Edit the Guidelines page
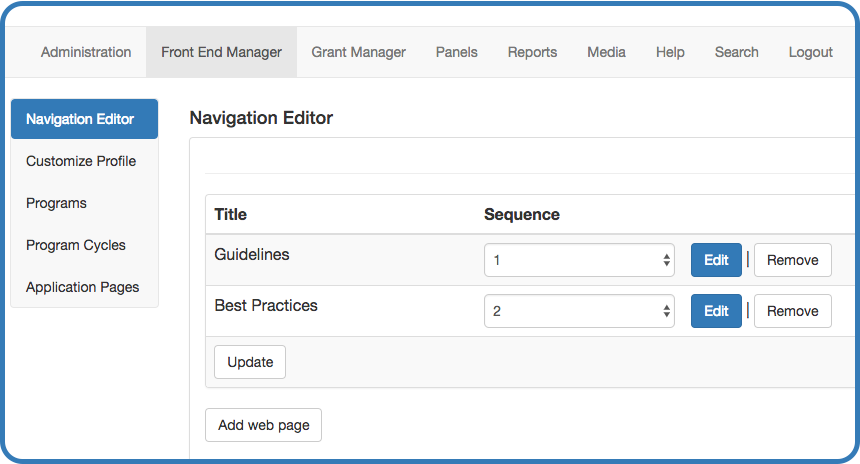 click(x=716, y=260)
